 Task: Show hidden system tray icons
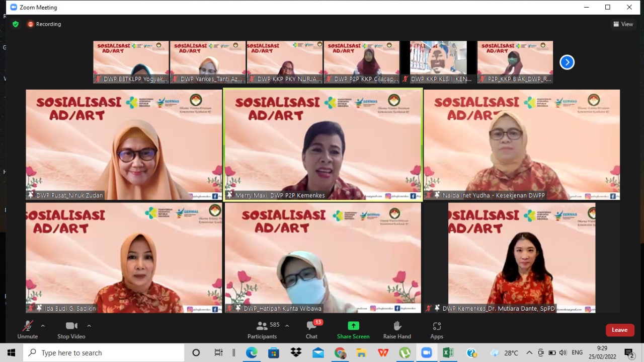point(529,353)
